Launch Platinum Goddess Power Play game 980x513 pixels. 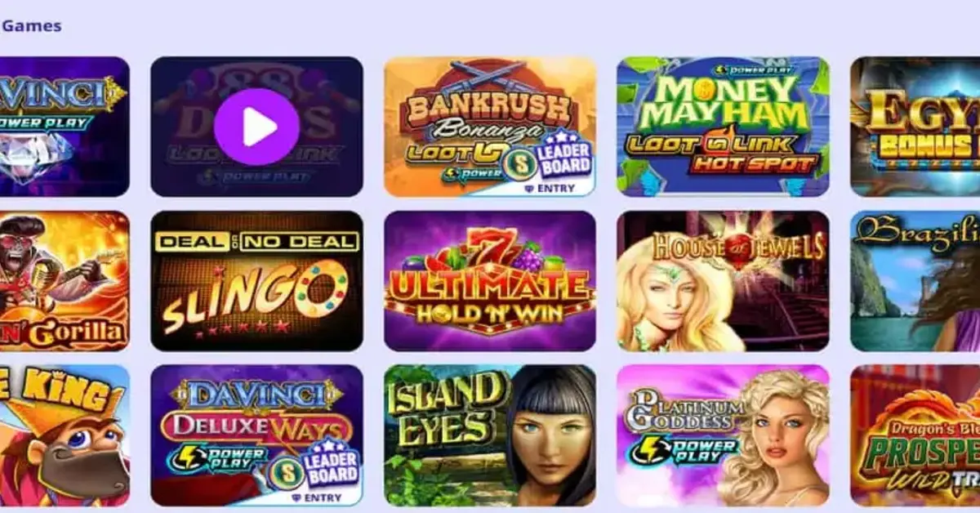coord(723,435)
